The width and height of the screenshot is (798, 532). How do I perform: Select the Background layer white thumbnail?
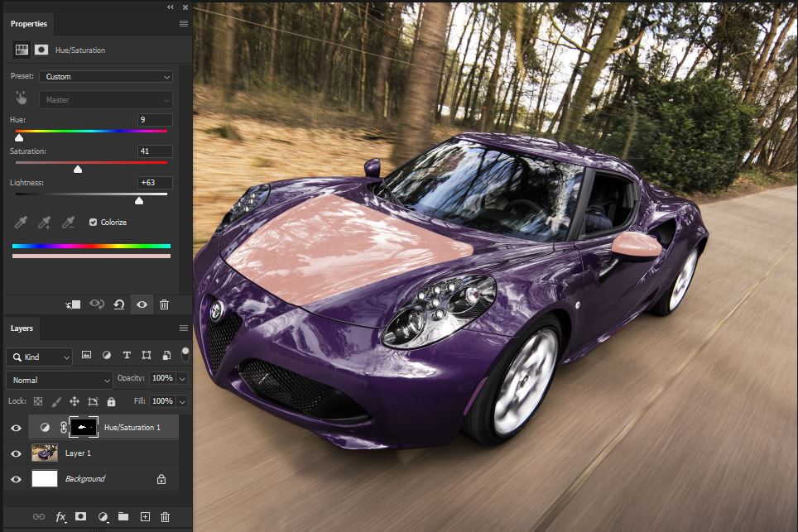[x=45, y=478]
